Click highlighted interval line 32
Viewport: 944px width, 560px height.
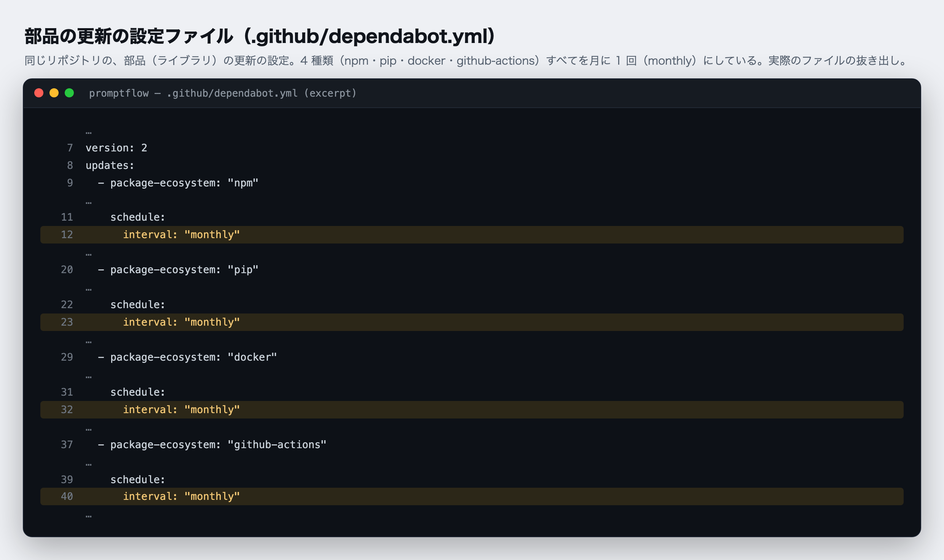coord(472,410)
